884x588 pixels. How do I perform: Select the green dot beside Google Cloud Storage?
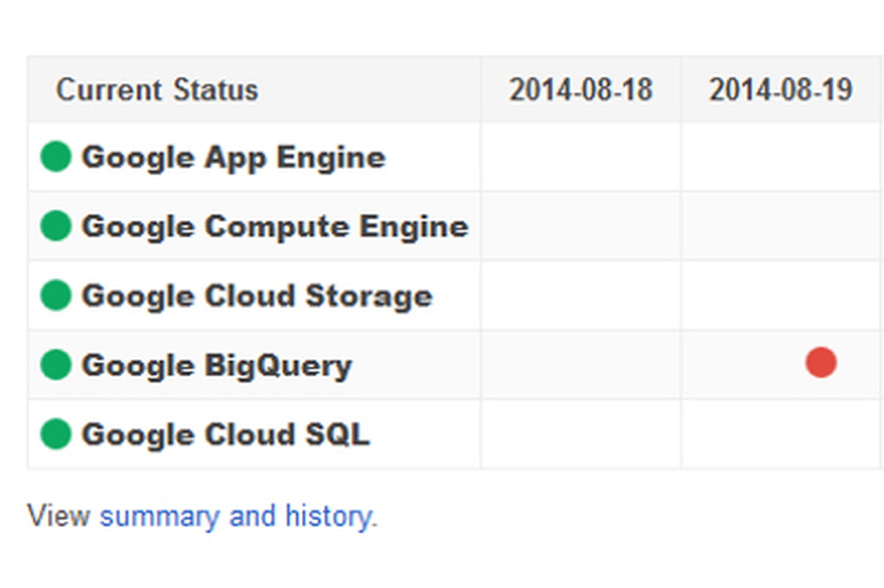(x=56, y=295)
